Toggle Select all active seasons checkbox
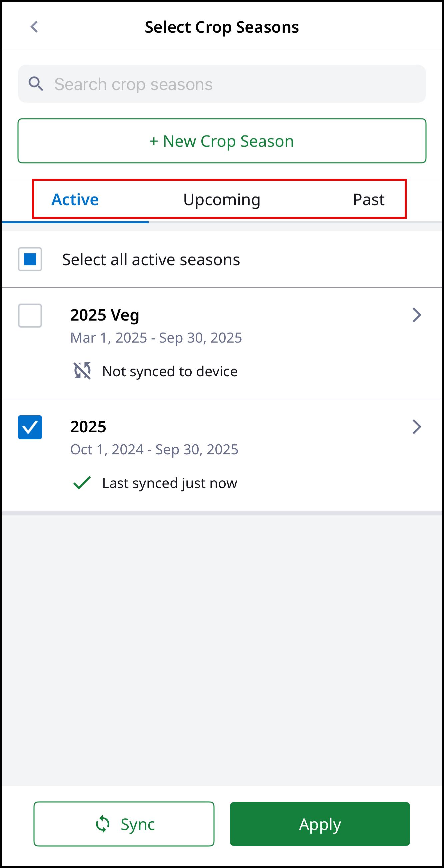 click(x=30, y=259)
